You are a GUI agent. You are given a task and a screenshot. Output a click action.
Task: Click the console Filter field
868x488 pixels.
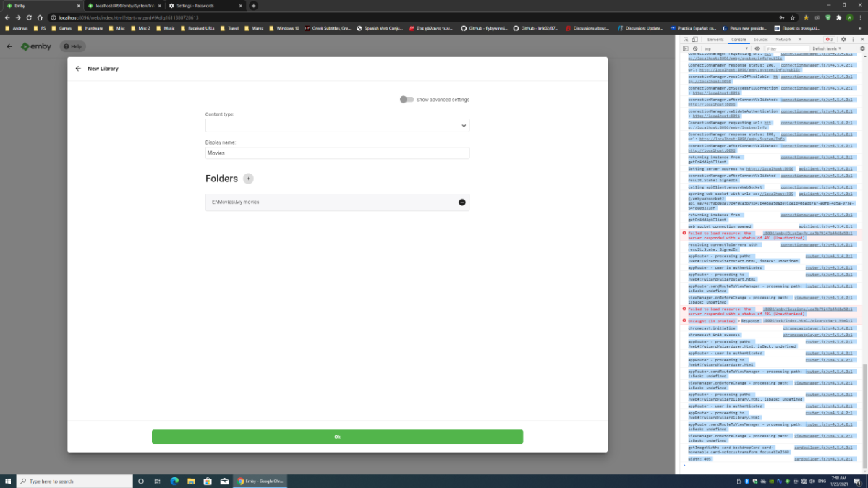pyautogui.click(x=788, y=48)
